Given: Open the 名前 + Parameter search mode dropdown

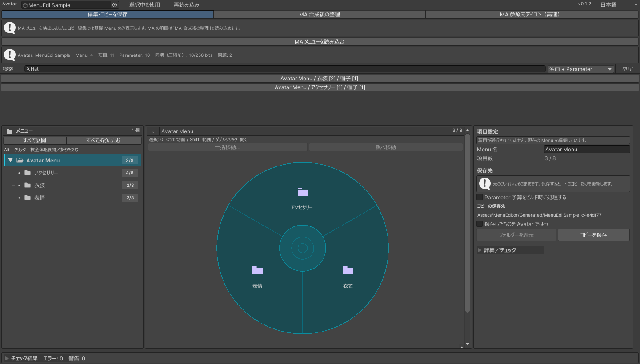Looking at the screenshot, I should [x=580, y=69].
